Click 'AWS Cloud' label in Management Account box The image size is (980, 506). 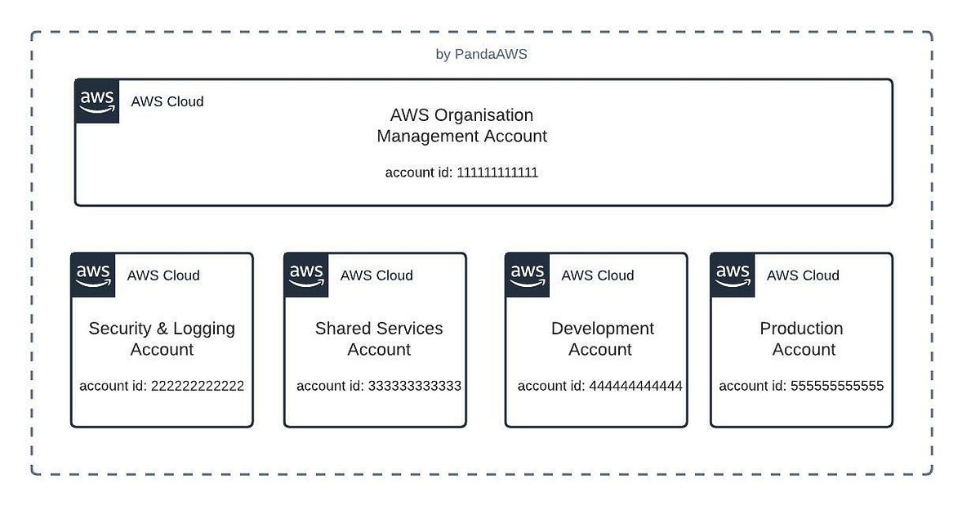[x=167, y=101]
